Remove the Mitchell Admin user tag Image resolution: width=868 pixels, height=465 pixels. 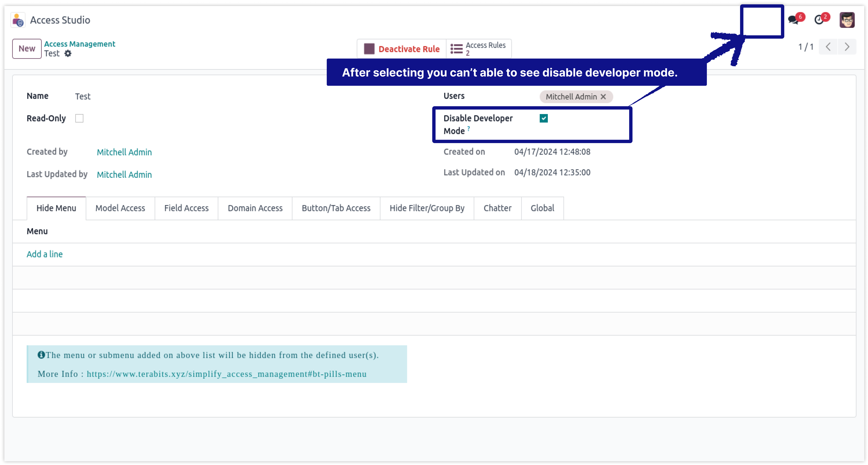603,97
